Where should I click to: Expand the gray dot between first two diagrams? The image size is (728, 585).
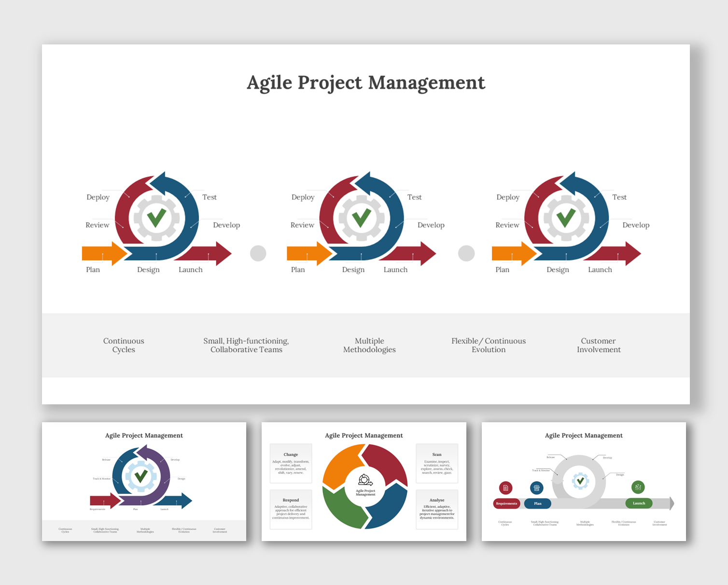[x=258, y=253]
